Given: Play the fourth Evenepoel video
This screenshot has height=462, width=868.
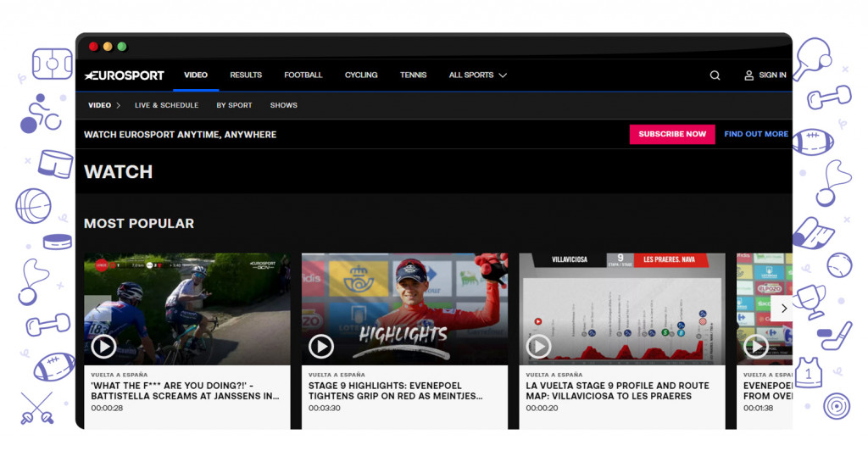Looking at the screenshot, I should tap(754, 346).
